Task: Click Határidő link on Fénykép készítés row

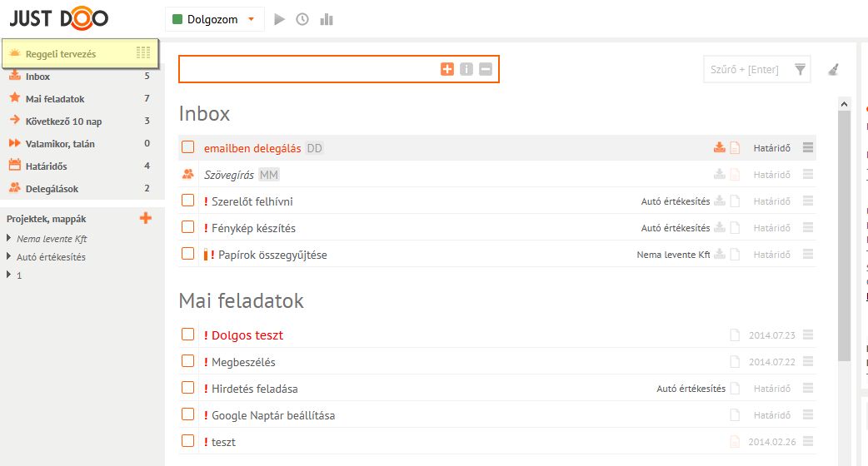Action: [771, 228]
